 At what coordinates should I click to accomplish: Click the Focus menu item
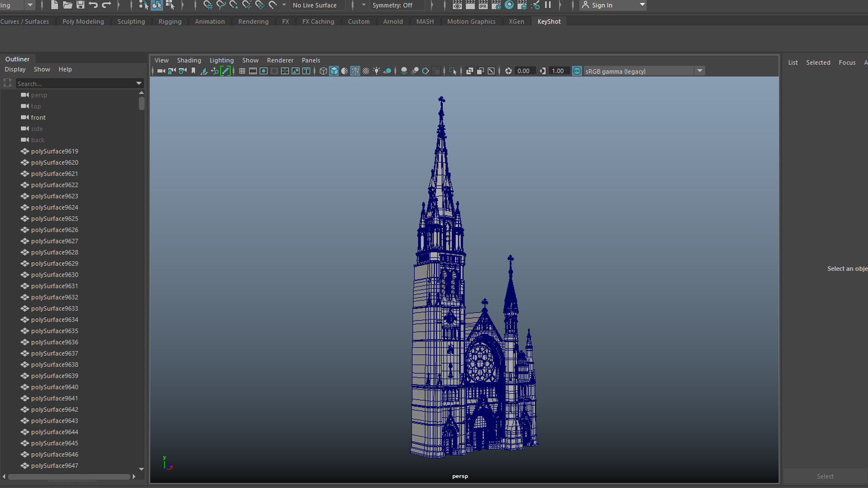[847, 62]
